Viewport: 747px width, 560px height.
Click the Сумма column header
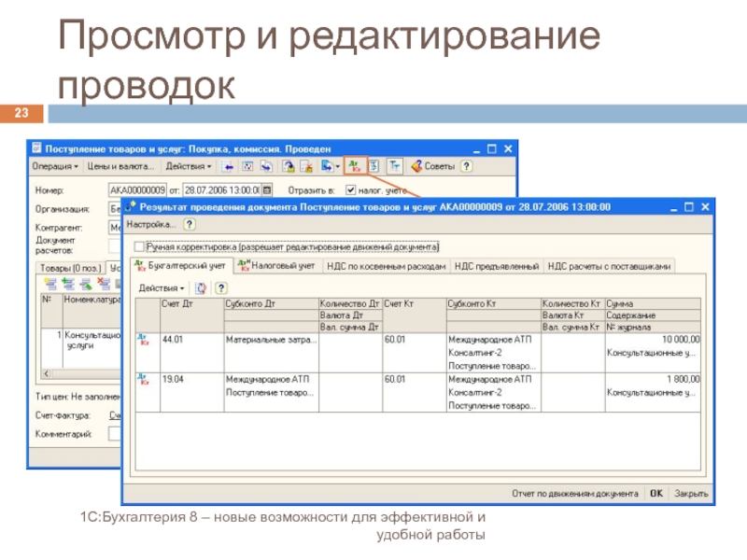click(653, 303)
